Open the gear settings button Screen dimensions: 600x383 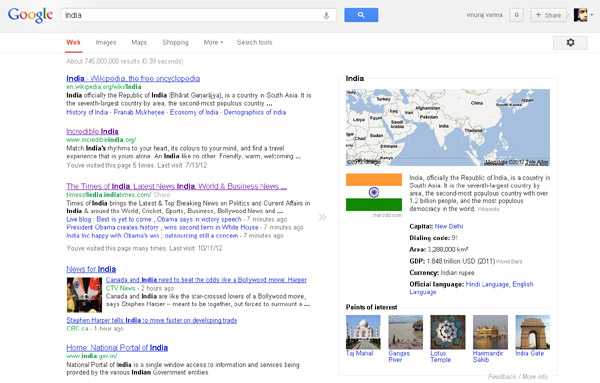tap(570, 42)
